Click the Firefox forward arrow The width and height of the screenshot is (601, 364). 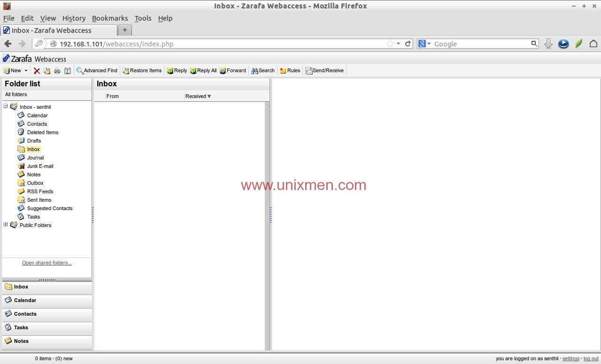pos(22,44)
